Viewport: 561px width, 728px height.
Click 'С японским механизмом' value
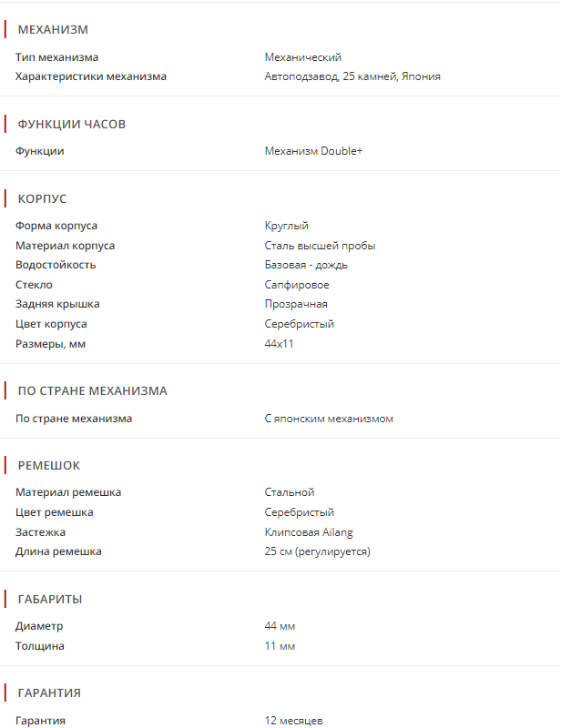(x=329, y=419)
